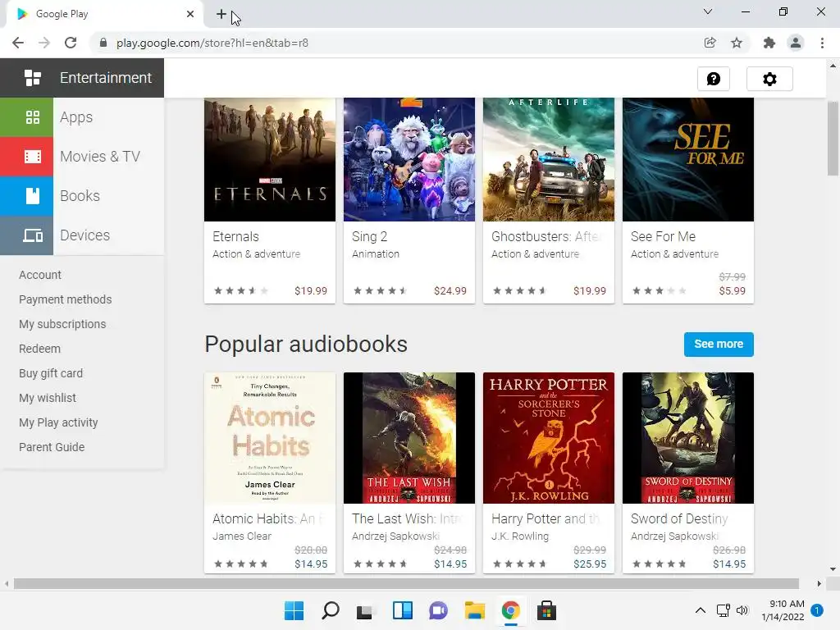Open File Explorer from the taskbar
840x630 pixels.
point(475,610)
